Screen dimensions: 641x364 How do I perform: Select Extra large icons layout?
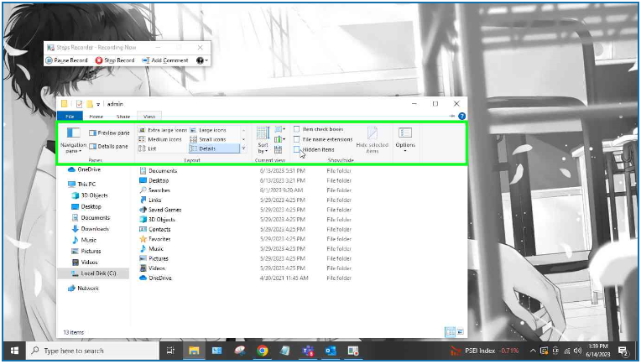163,130
